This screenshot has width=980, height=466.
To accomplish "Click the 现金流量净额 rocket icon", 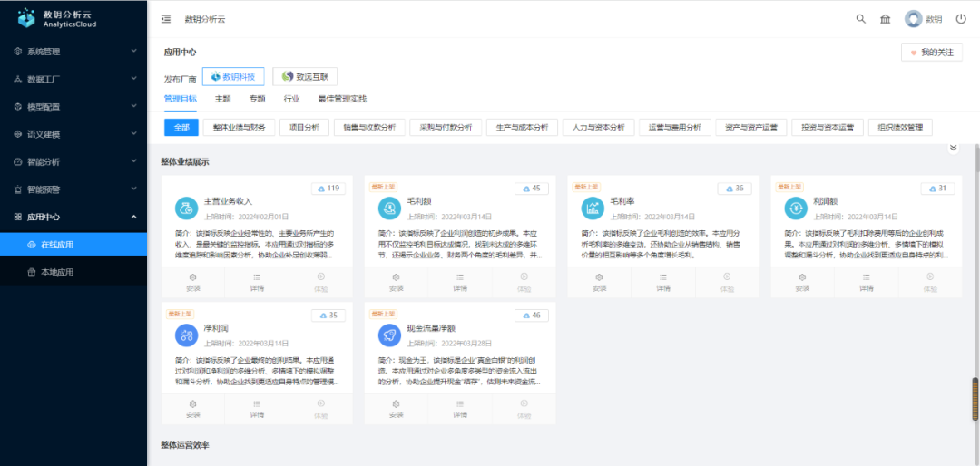I will point(388,335).
